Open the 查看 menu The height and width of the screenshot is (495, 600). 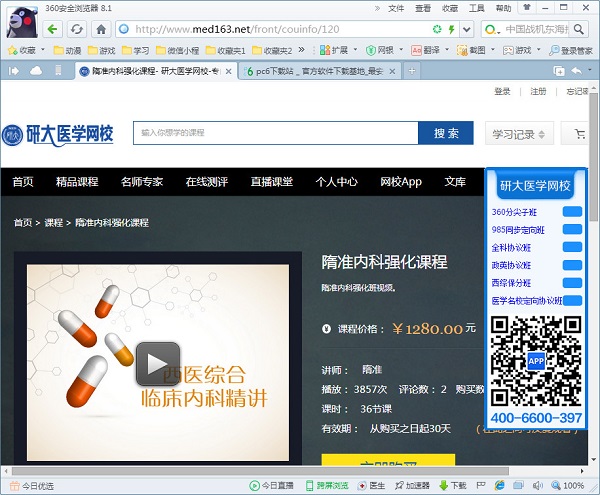[423, 8]
